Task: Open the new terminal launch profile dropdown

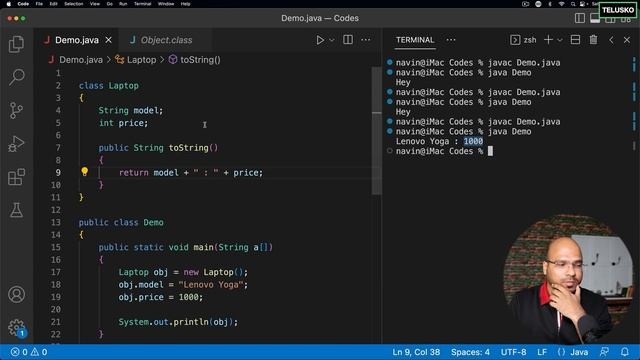Action: tap(560, 40)
